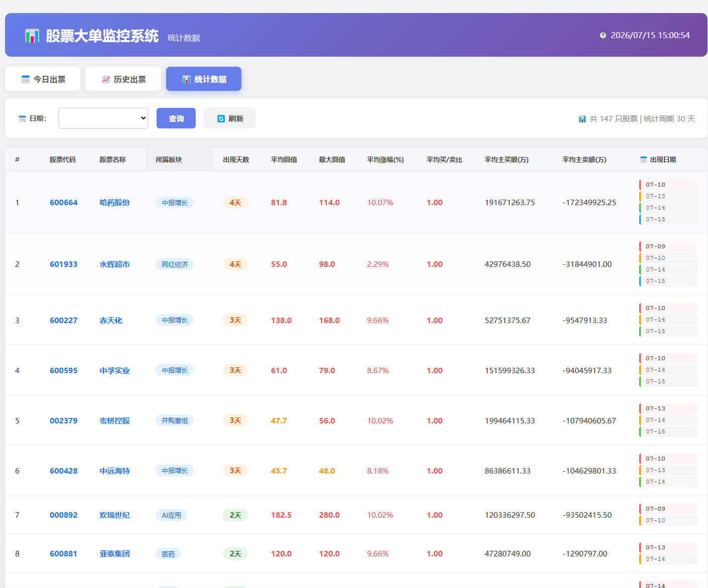Click the chart icon beside 共 147 只股票
Screen dimensions: 708x588
click(582, 119)
